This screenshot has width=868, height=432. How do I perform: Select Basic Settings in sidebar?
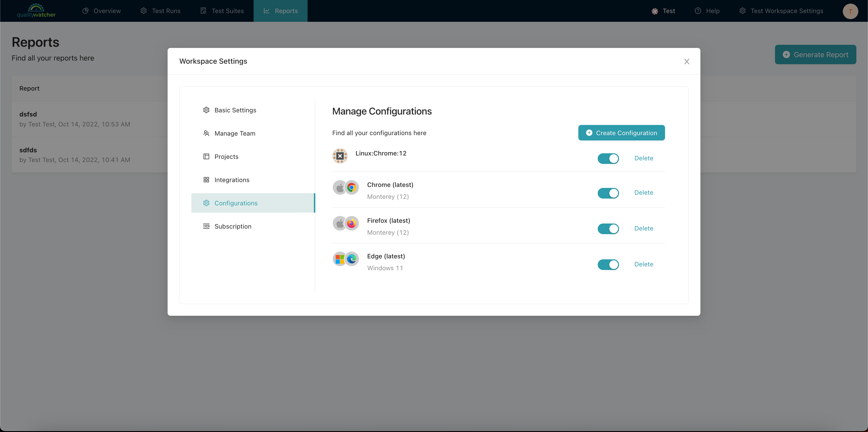point(253,110)
